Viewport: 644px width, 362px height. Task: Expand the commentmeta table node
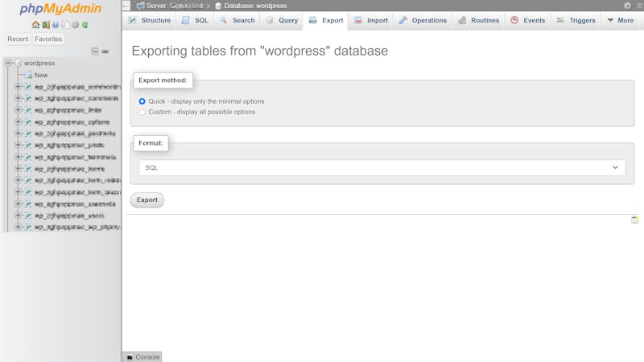tap(18, 87)
